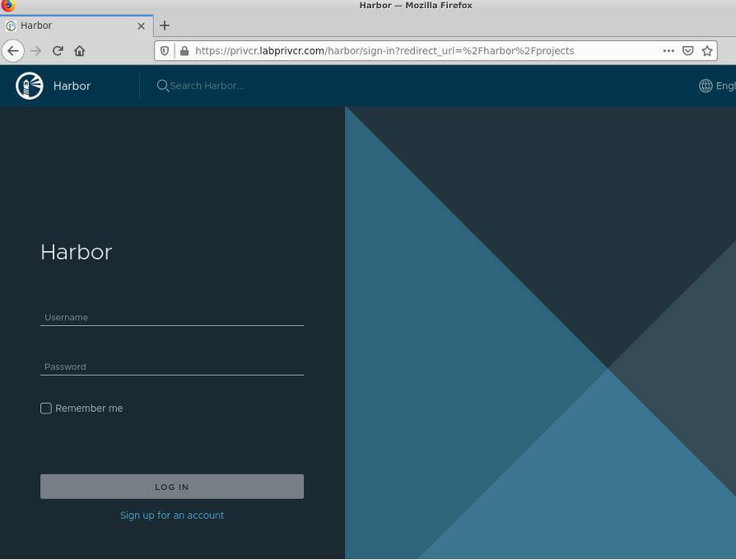Open Sign up for an account link

coord(172,516)
